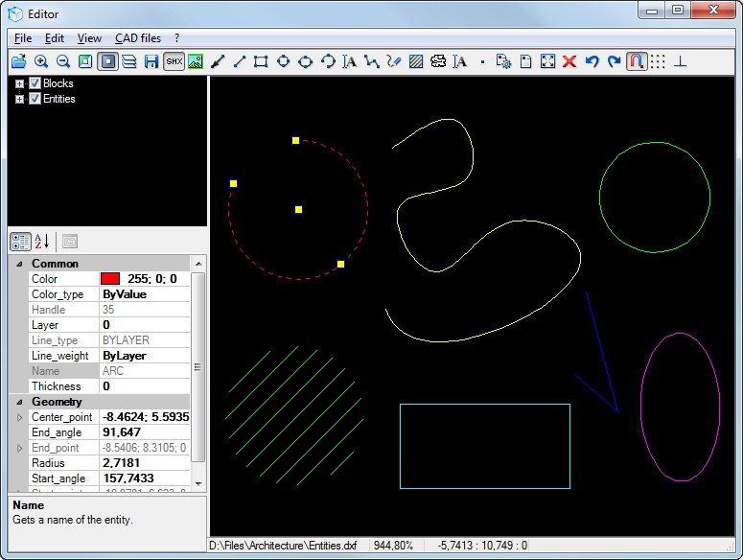Image resolution: width=743 pixels, height=560 pixels.
Task: Open the layers stack icon
Action: coord(129,61)
